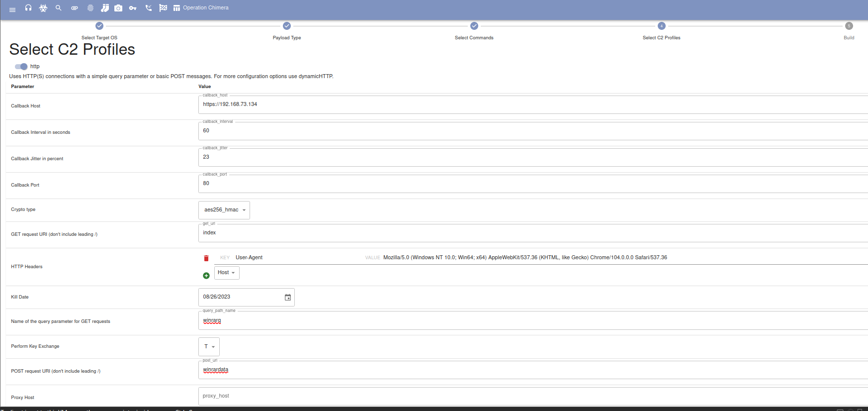The width and height of the screenshot is (868, 411).
Task: Click the Callback Interval in seconds label
Action: coord(41,132)
